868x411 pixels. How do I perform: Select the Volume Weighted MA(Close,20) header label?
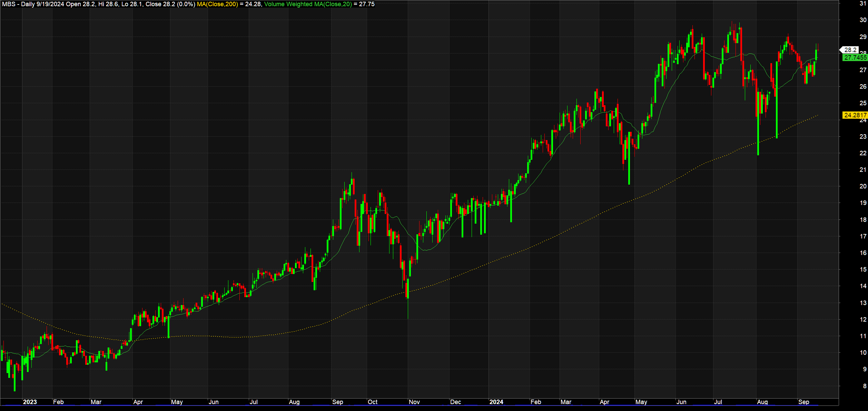tap(308, 4)
